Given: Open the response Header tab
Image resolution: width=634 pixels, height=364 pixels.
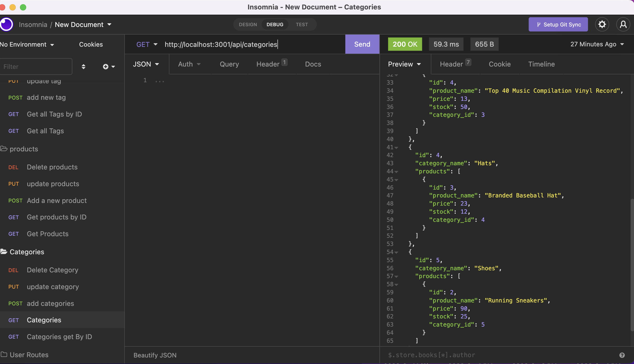Looking at the screenshot, I should [455, 64].
